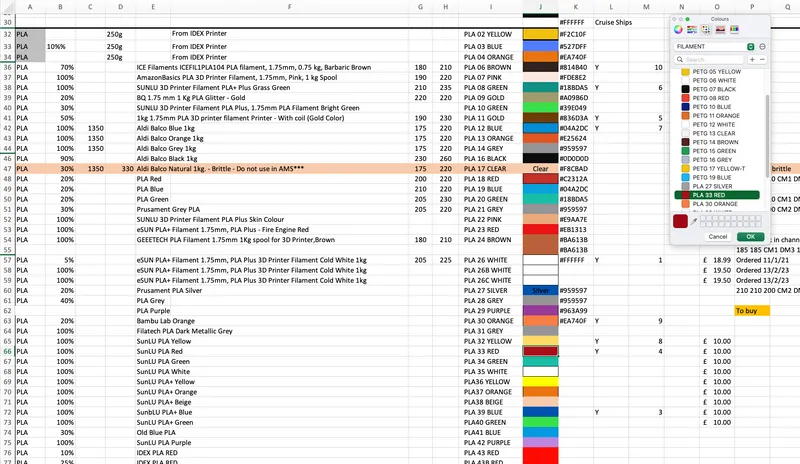Open the colour wheel picker tab

click(x=678, y=30)
